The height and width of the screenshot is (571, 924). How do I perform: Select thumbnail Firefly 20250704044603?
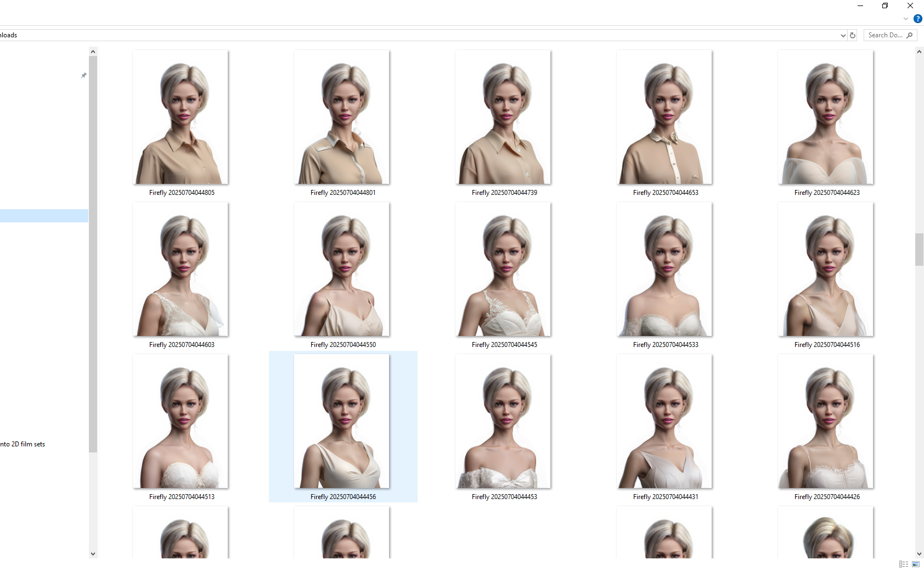tap(181, 269)
